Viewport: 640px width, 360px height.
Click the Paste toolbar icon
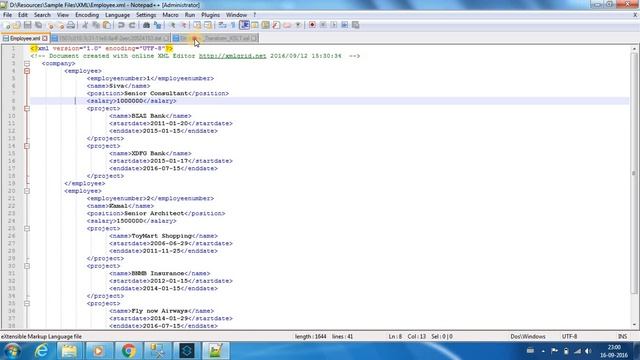107,25
